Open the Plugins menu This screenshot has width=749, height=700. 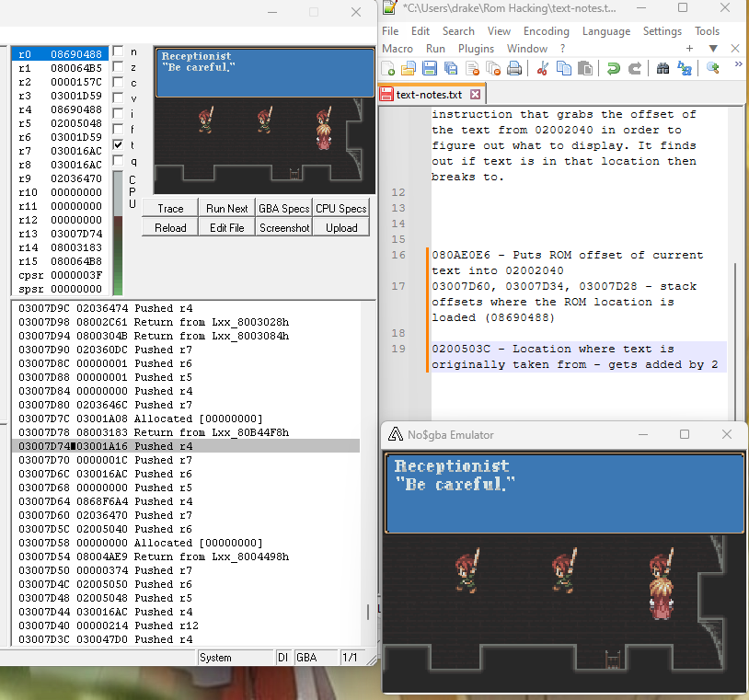point(477,49)
